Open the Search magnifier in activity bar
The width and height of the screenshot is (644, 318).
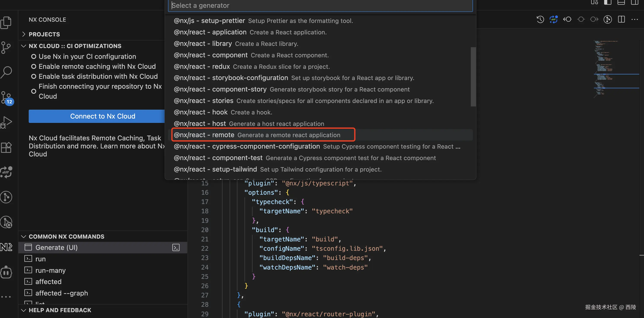coord(6,72)
